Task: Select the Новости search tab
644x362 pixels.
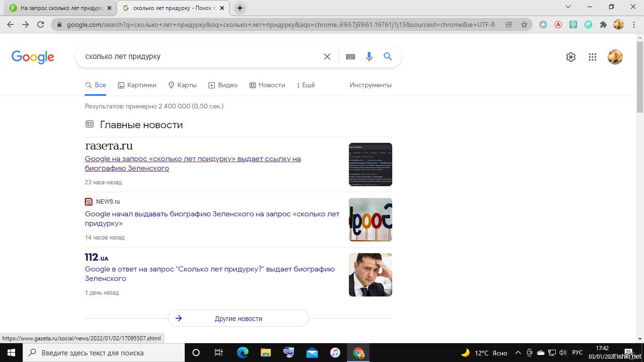Action: [267, 85]
